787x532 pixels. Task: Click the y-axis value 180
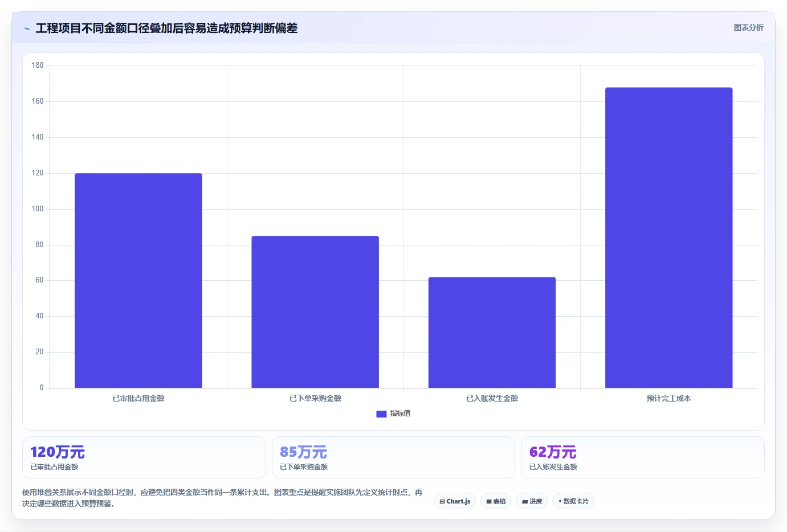click(38, 66)
